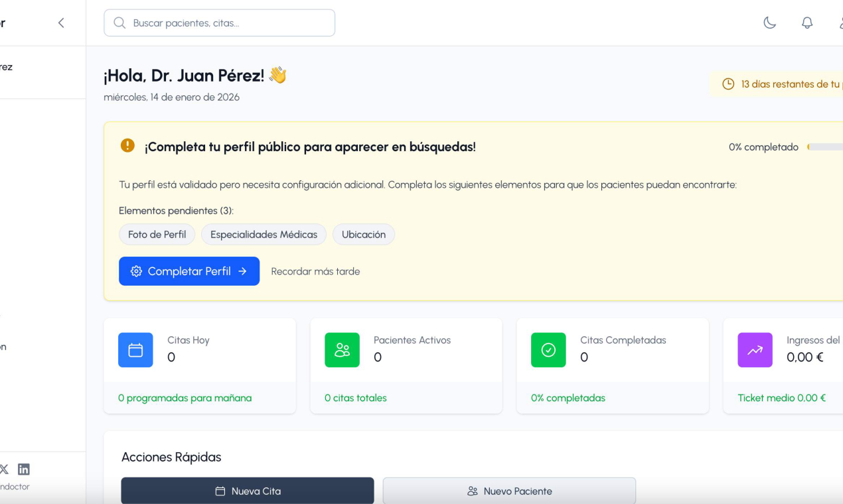Viewport: 843px width, 504px height.
Task: Collapse sidebar with chevron arrow
Action: pos(61,23)
